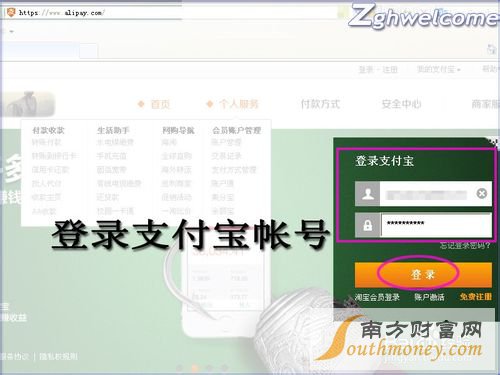500x375 pixels.
Task: Select the 安全中心 navigation tab
Action: pos(401,104)
